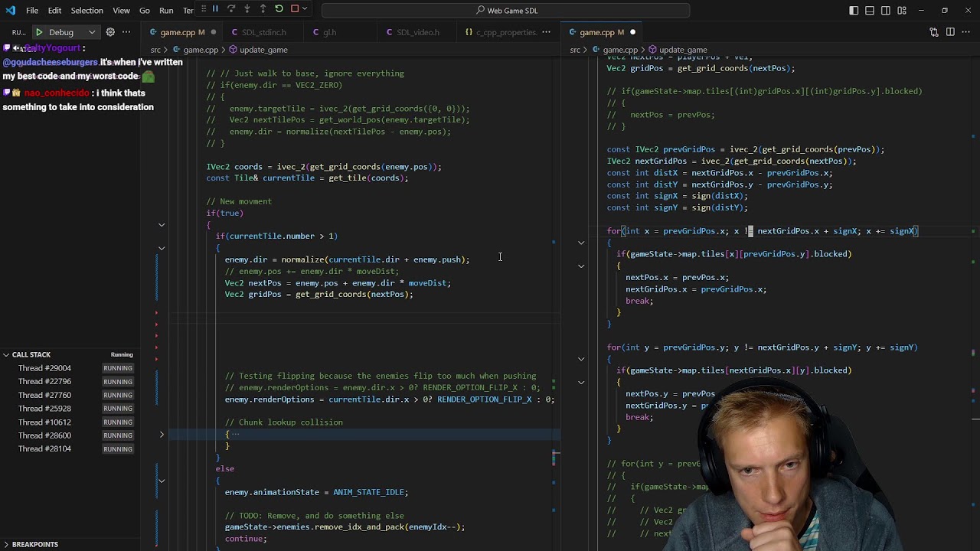Close right game.cpp tab via unsaved dot
980x551 pixels.
point(632,32)
